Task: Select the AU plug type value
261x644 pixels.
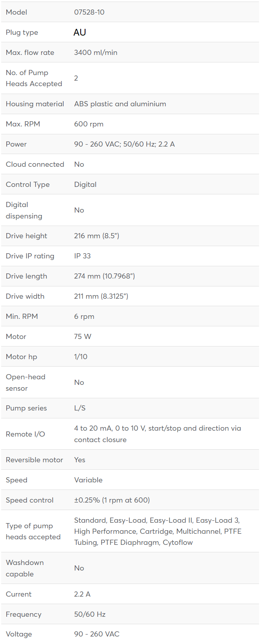Action: (80, 32)
